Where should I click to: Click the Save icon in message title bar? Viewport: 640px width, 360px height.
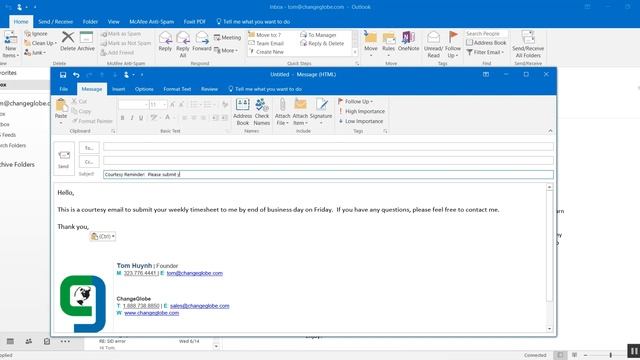(x=63, y=75)
